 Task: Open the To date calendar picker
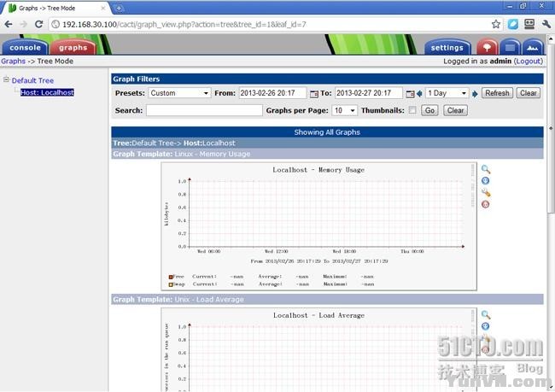(410, 94)
